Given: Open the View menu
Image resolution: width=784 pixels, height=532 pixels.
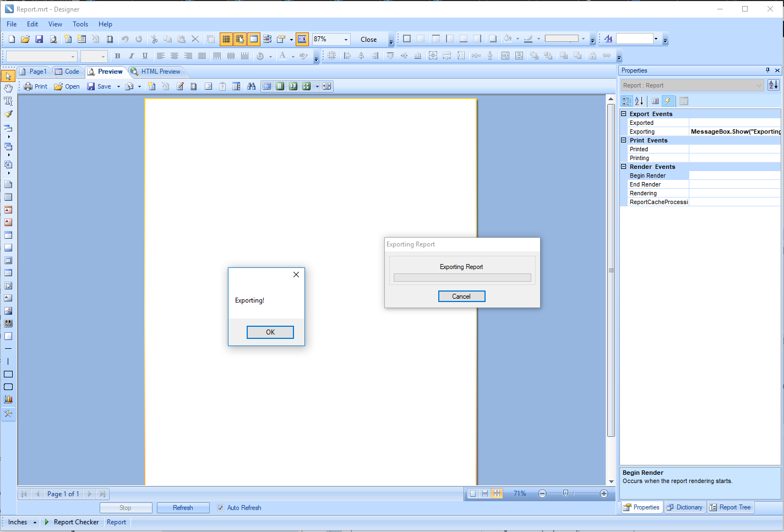Looking at the screenshot, I should point(55,24).
